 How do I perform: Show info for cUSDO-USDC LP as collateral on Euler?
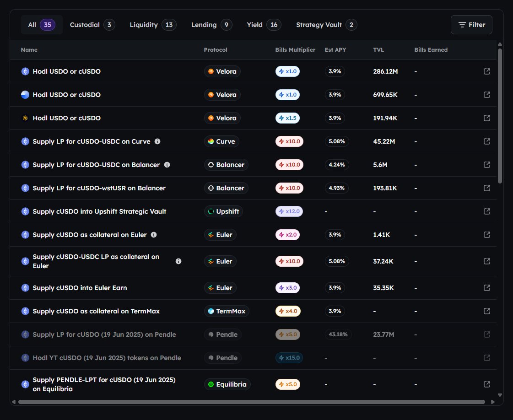[178, 261]
